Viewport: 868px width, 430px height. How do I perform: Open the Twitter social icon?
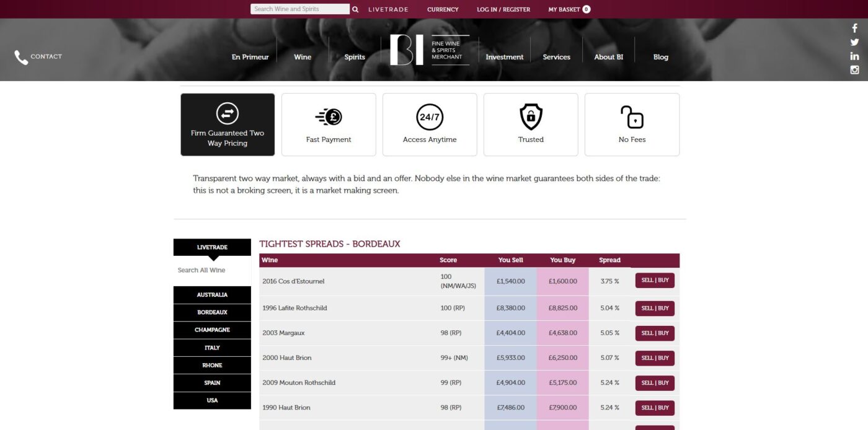(854, 42)
